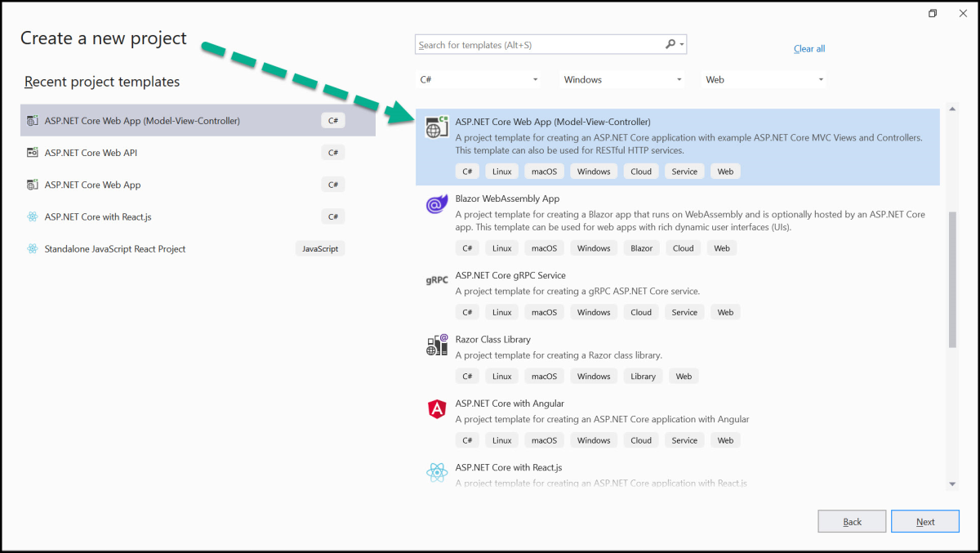
Task: Click the Razor Class Library icon
Action: (x=437, y=345)
